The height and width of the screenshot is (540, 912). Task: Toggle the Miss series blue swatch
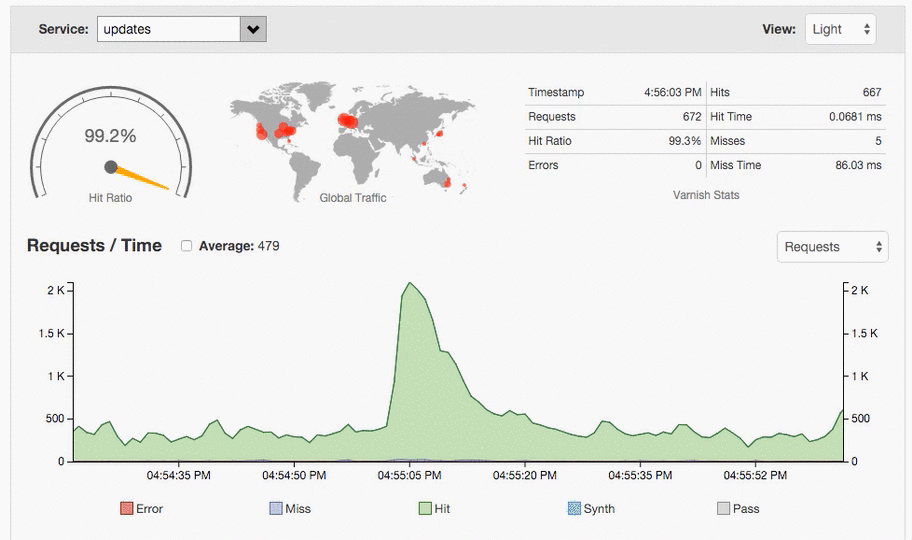point(276,509)
